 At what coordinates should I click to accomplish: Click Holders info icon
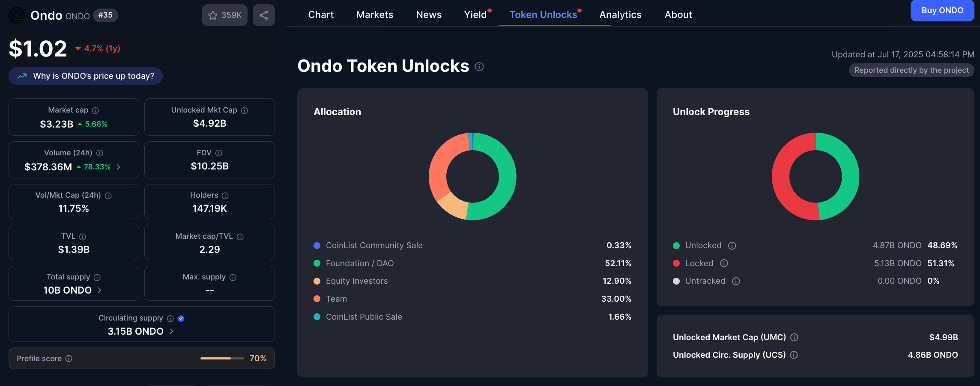tap(225, 196)
